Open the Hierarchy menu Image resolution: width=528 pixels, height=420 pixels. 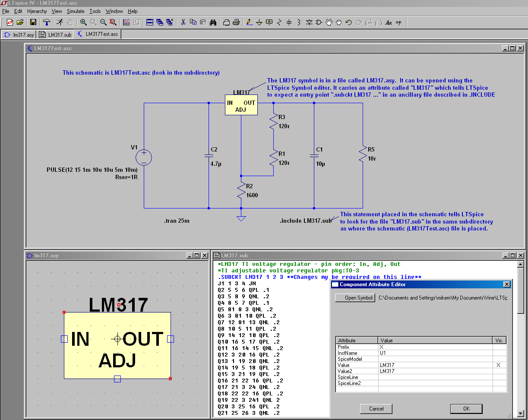pyautogui.click(x=37, y=11)
